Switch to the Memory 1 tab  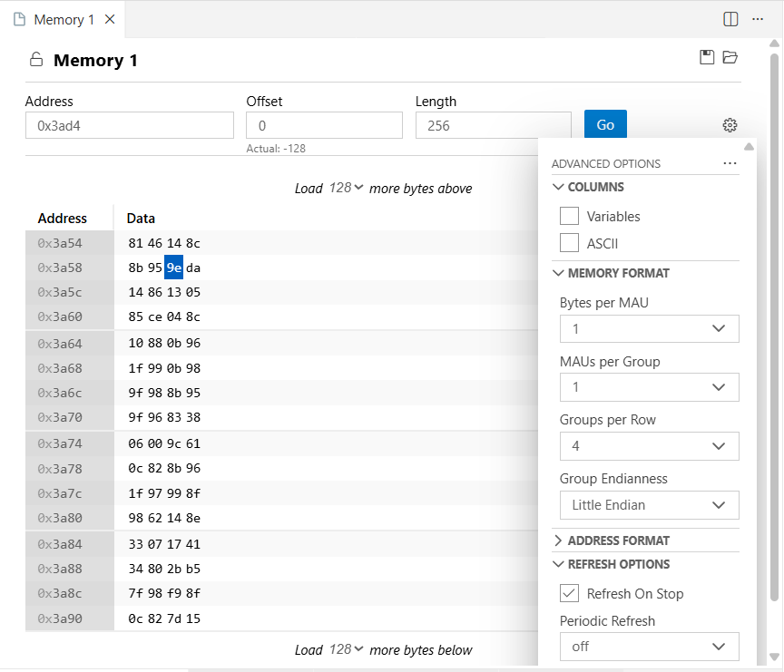[x=64, y=19]
